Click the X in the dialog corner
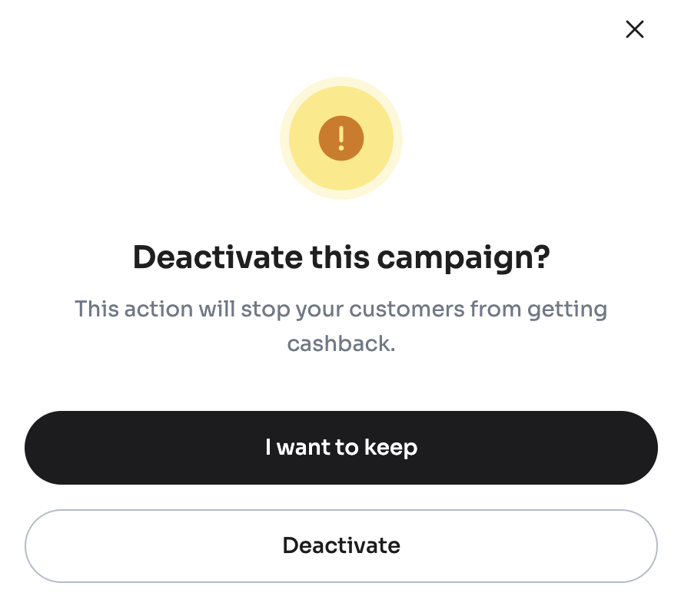681x616 pixels. pyautogui.click(x=634, y=29)
